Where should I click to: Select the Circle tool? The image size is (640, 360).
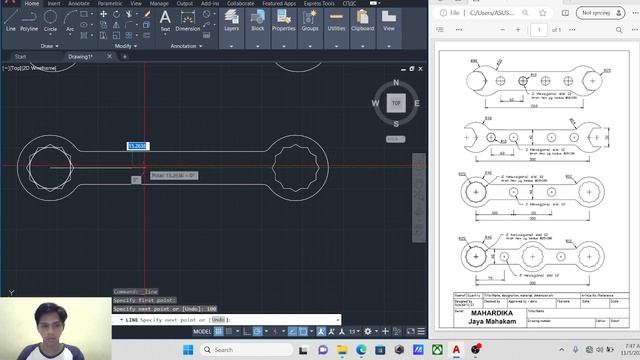[x=50, y=20]
